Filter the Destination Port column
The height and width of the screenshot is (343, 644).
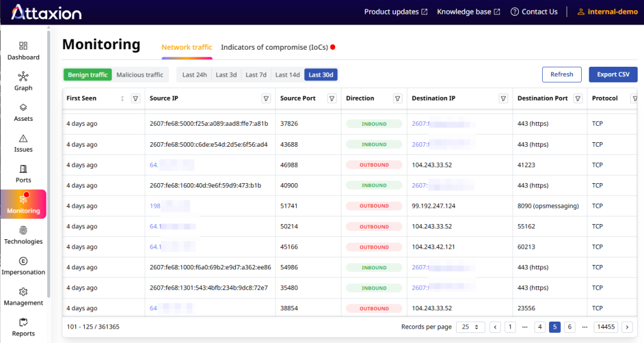(578, 99)
